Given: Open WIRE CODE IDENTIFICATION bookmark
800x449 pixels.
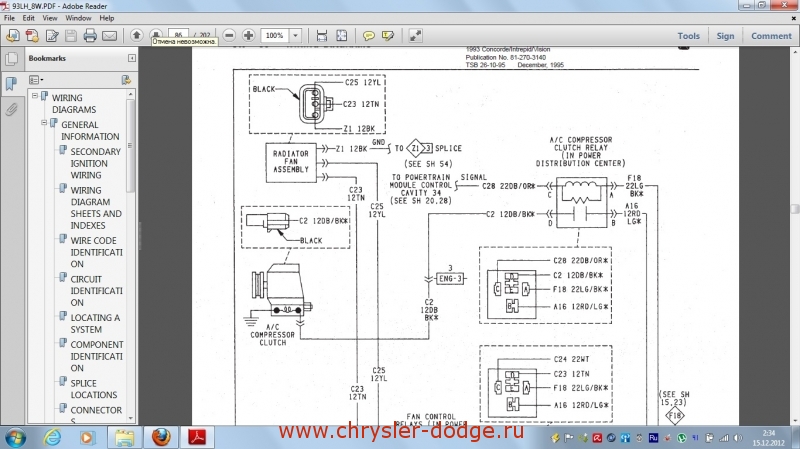Looking at the screenshot, I should click(96, 252).
